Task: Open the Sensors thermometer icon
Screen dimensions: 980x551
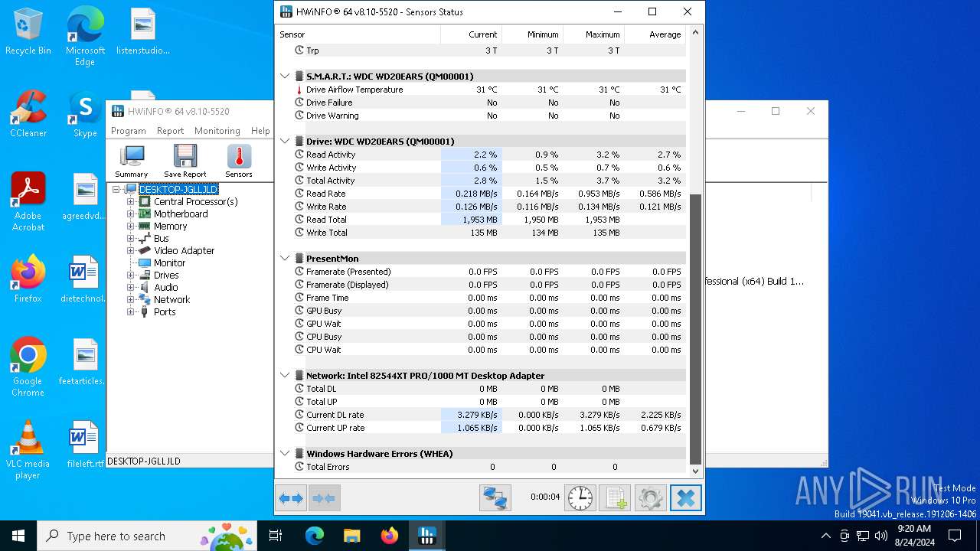Action: 239,161
